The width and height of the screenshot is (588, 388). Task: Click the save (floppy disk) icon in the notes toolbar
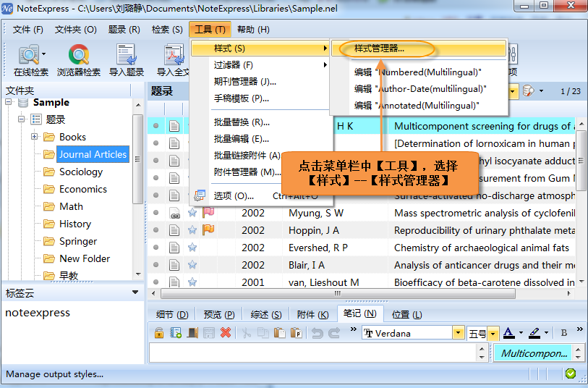pos(209,332)
